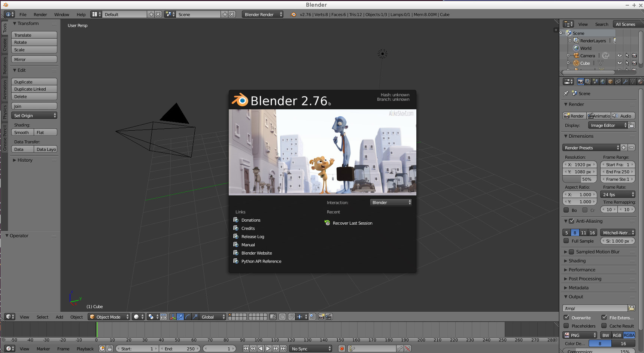Open the Render Presets dropdown

591,148
